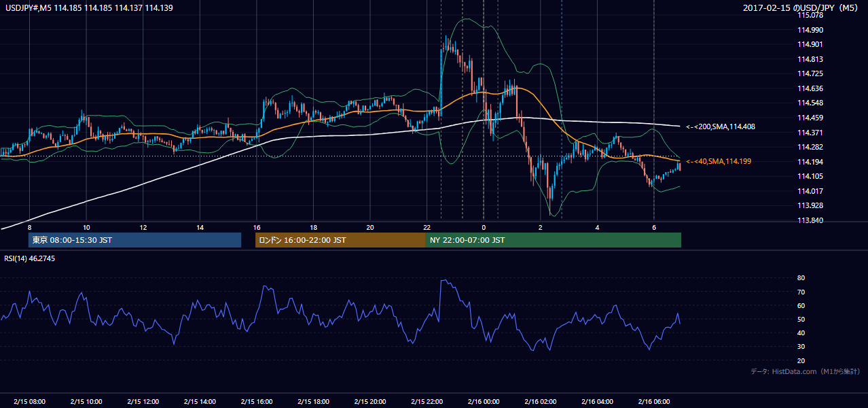Image resolution: width=868 pixels, height=408 pixels.
Task: Click hour marker 18 under the price chart
Action: pyautogui.click(x=313, y=226)
